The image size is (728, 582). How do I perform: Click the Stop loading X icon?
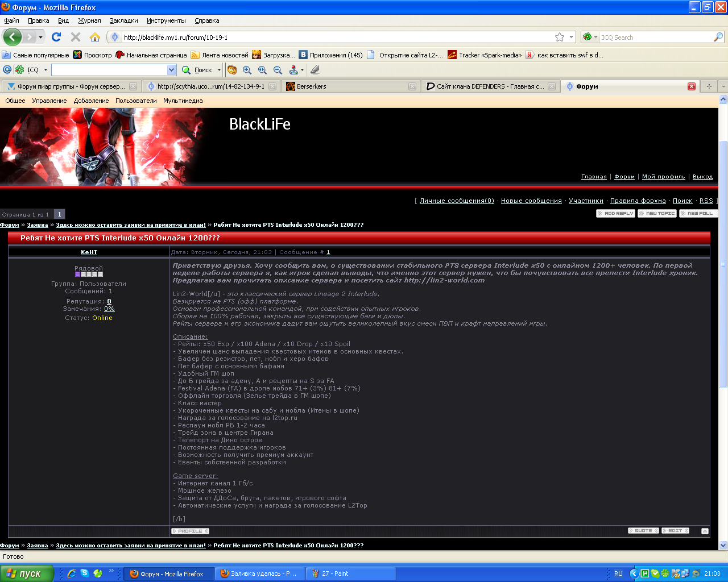tap(76, 37)
